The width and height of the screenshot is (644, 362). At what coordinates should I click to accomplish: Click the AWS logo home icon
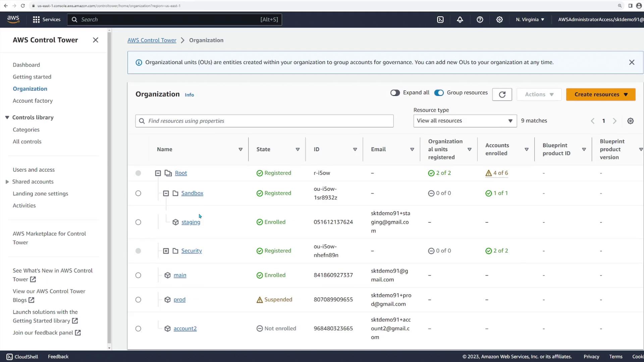[13, 19]
